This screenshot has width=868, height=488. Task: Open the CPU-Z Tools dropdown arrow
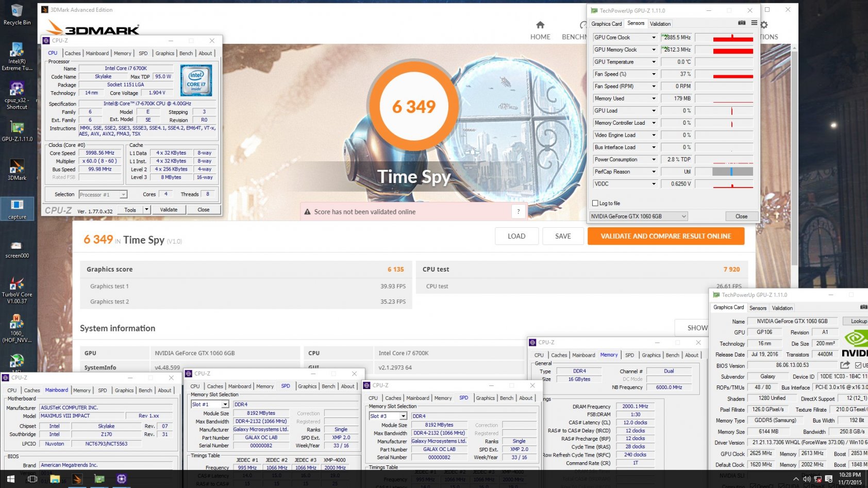point(146,210)
